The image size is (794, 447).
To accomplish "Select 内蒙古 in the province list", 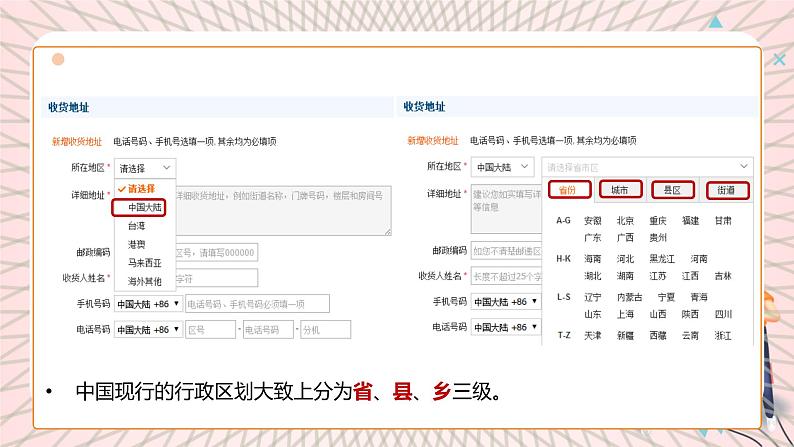I will tap(629, 297).
